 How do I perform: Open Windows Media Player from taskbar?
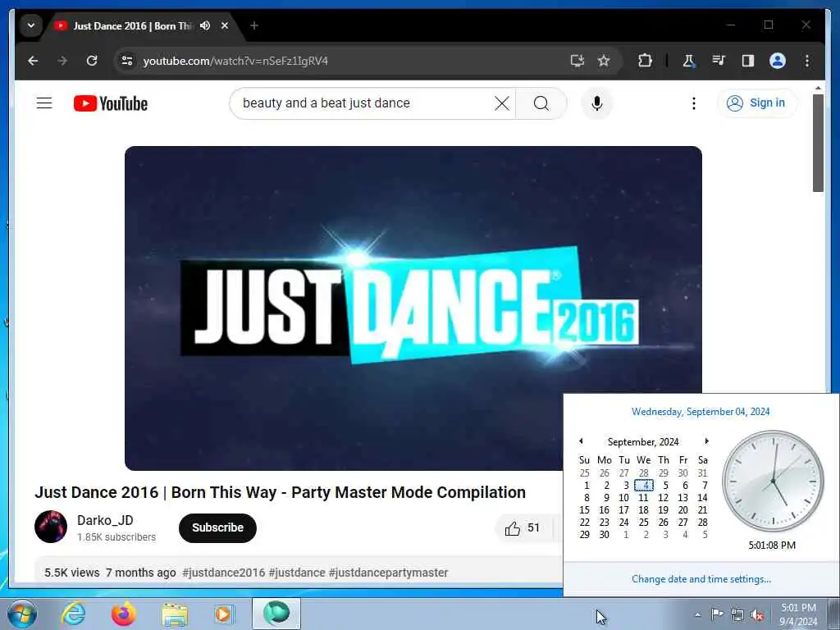225,614
